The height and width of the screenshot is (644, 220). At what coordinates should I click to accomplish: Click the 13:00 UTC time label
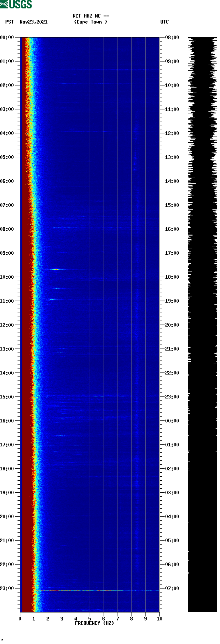point(172,157)
